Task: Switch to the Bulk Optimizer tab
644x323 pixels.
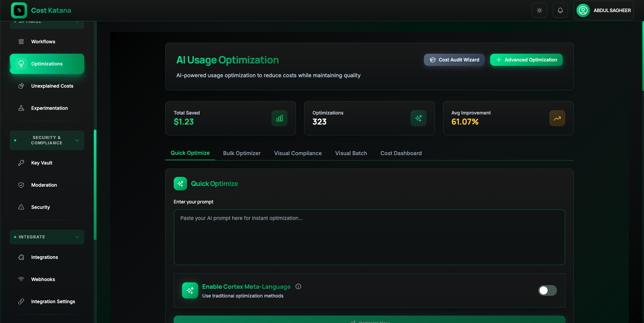Action: point(242,153)
